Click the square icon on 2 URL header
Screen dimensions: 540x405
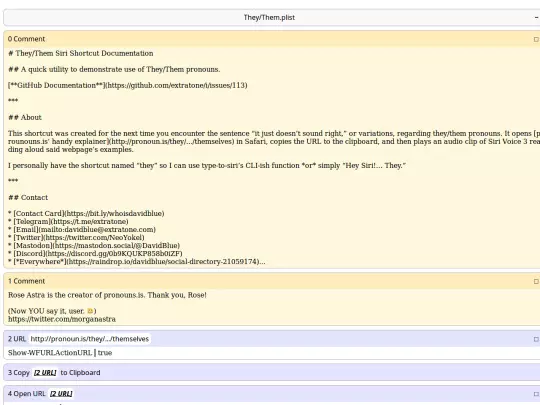pyautogui.click(x=536, y=339)
